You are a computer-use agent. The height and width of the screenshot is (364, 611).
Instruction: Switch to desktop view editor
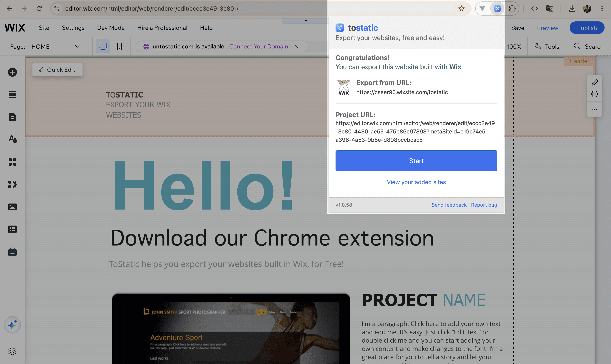[103, 46]
